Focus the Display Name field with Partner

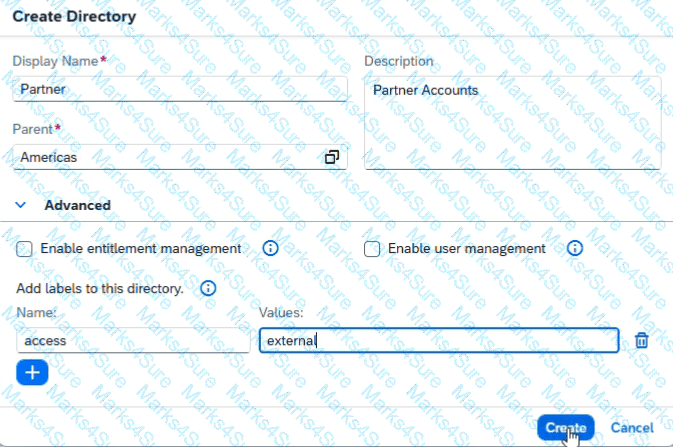180,89
